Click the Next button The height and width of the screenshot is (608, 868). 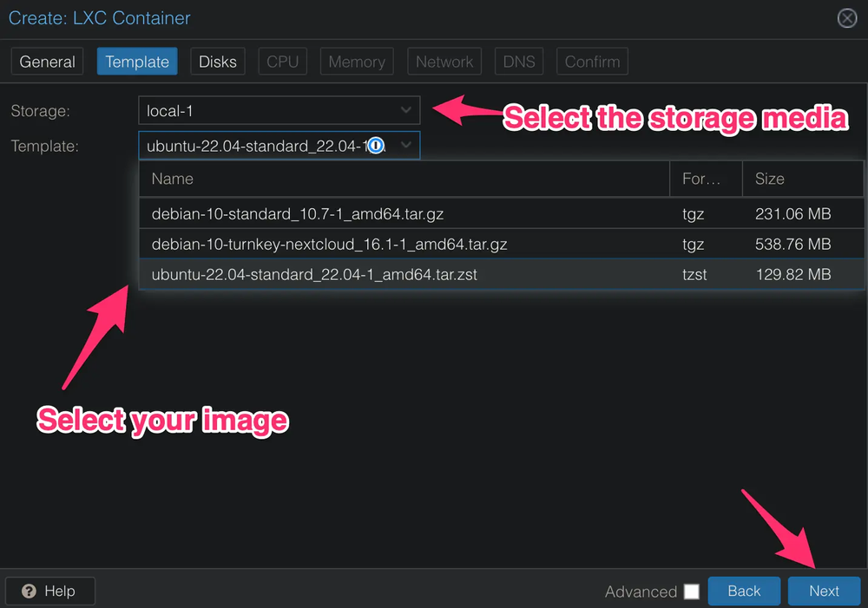click(825, 591)
